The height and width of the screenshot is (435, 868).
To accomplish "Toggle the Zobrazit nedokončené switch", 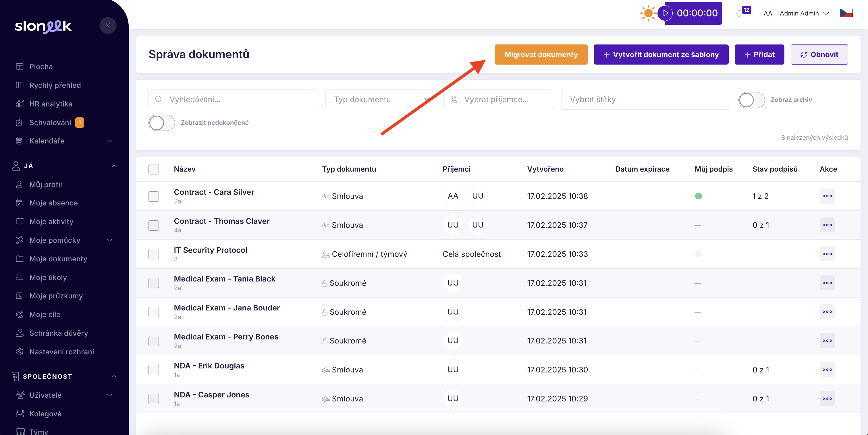I will click(x=161, y=123).
